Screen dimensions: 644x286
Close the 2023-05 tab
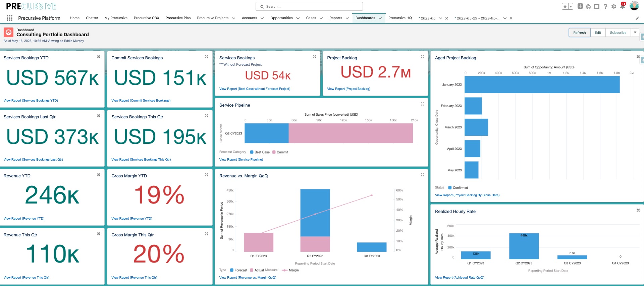pyautogui.click(x=446, y=18)
